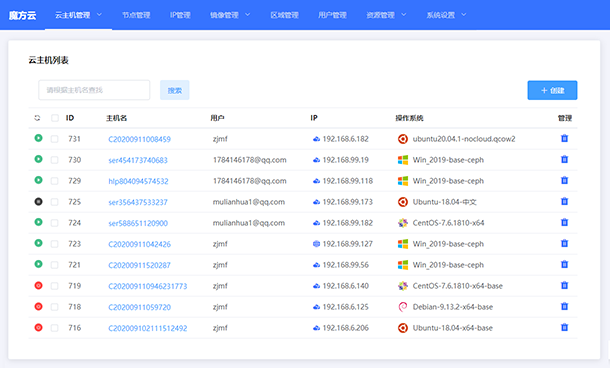Click the cloud icon beside 192.168.6.182
The image size is (610, 368).
pyautogui.click(x=316, y=139)
